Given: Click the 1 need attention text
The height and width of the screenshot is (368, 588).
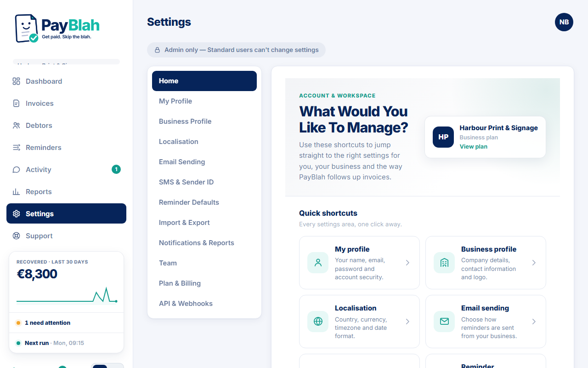Looking at the screenshot, I should pos(48,323).
